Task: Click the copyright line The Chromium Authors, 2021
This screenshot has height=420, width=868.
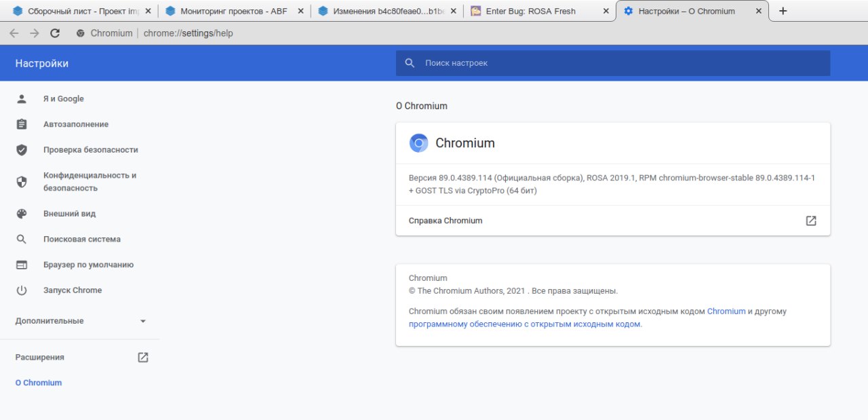Action: pyautogui.click(x=513, y=290)
